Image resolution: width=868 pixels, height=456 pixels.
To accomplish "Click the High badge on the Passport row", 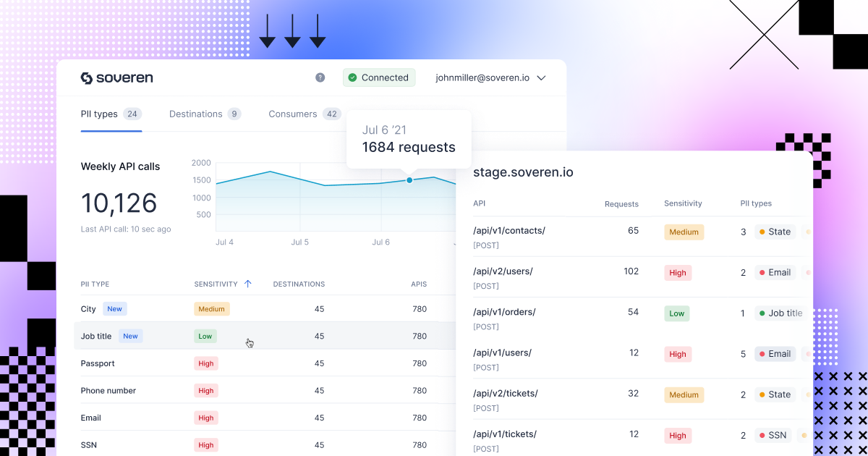I will pos(205,363).
